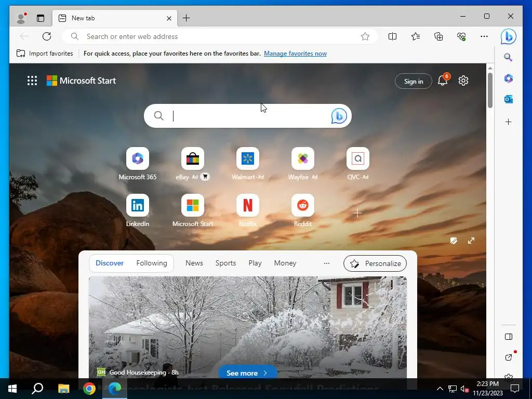The height and width of the screenshot is (399, 532).
Task: Click the Sign in button
Action: pos(413,81)
